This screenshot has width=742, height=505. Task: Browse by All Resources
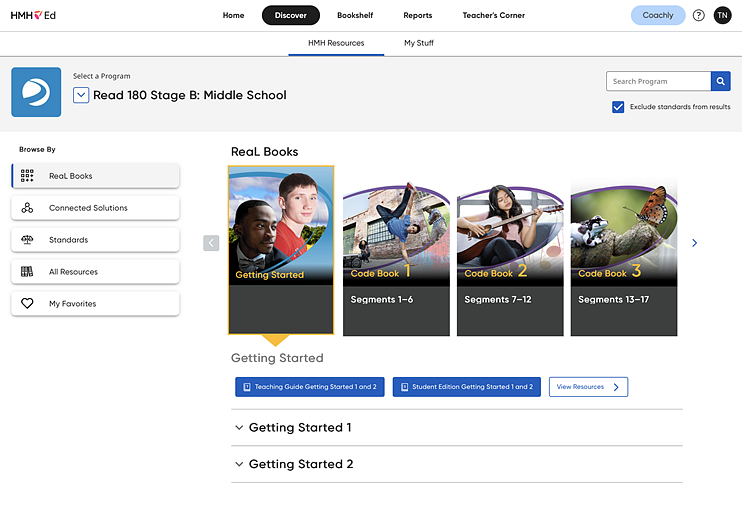95,272
